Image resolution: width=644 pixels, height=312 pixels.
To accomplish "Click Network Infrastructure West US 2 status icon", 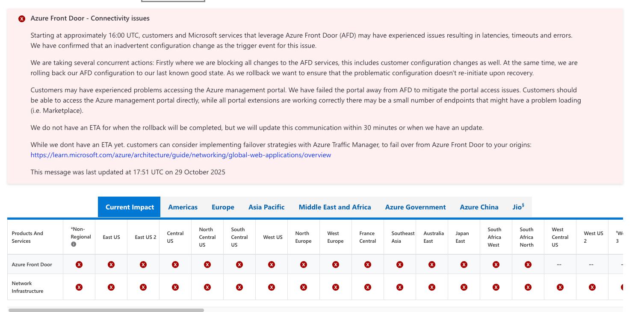I will click(x=592, y=287).
